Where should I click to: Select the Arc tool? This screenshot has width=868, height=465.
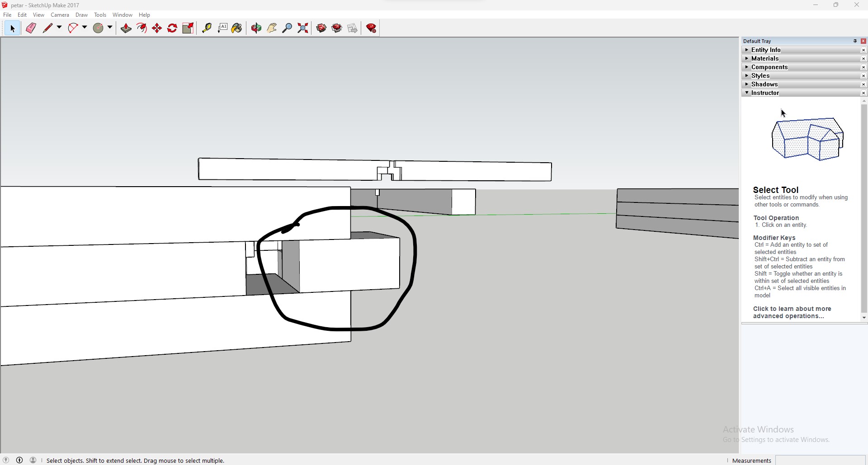(x=73, y=28)
